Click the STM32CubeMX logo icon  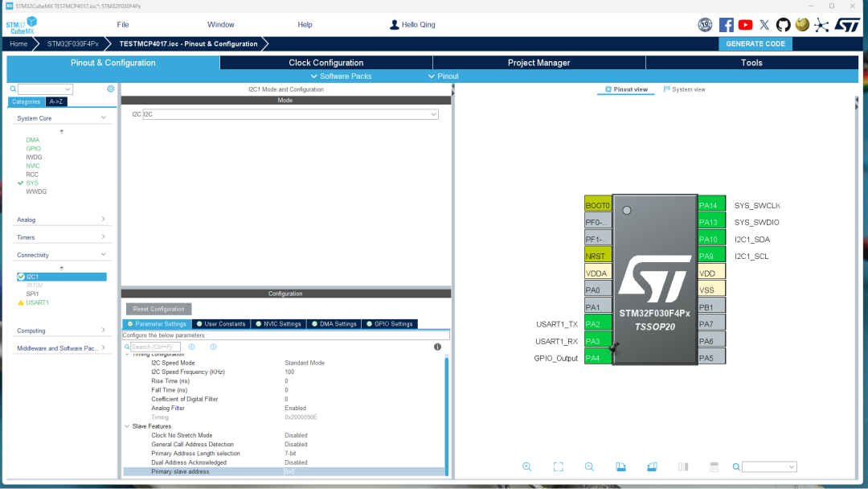[x=22, y=25]
